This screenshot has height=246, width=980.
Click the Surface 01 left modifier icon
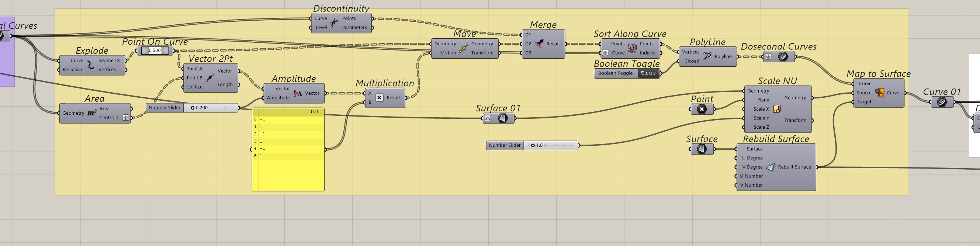[488, 118]
